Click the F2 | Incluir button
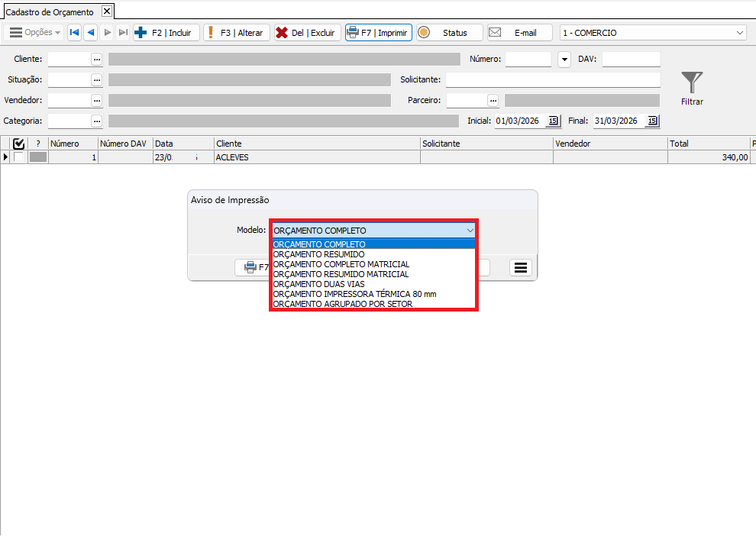The width and height of the screenshot is (756, 536). (166, 33)
